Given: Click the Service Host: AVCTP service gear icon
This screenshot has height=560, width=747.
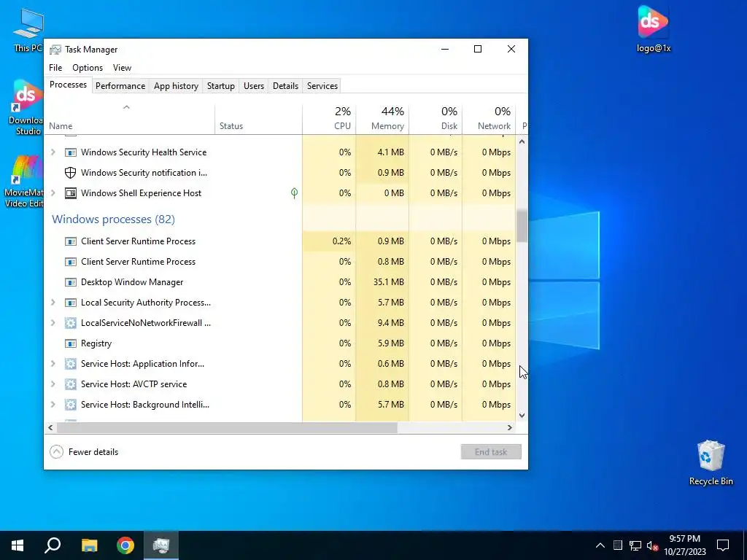Looking at the screenshot, I should tap(71, 384).
